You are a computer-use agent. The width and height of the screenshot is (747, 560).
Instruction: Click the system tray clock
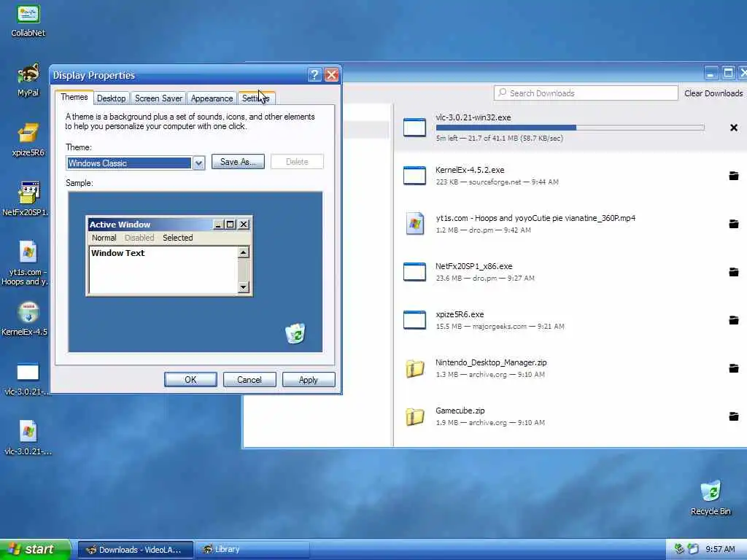pyautogui.click(x=720, y=550)
